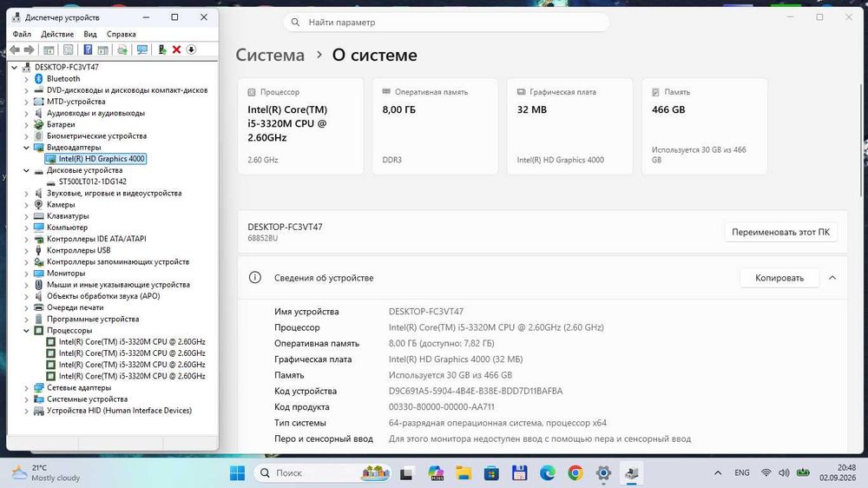Click the monitor scan-for-hardware-changes toolbar icon
The height and width of the screenshot is (488, 868).
(142, 49)
